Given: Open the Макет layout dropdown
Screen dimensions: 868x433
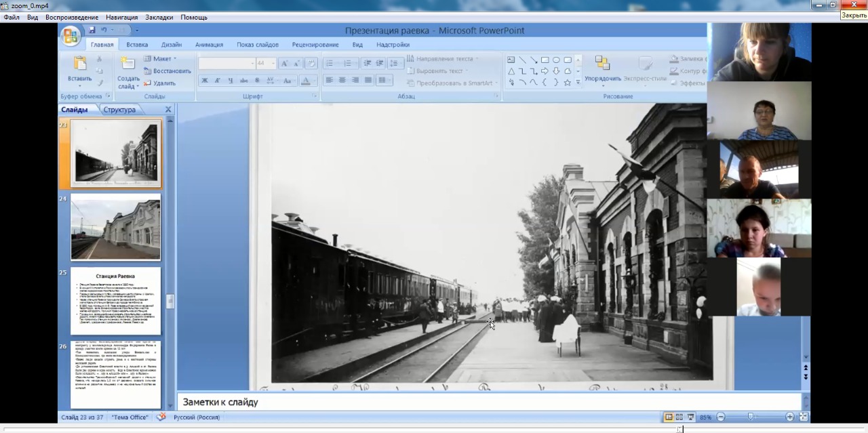Looking at the screenshot, I should click(x=161, y=59).
